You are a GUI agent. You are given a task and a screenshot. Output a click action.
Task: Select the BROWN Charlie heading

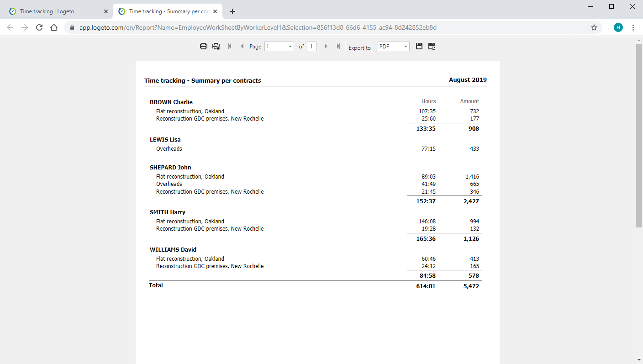point(171,102)
